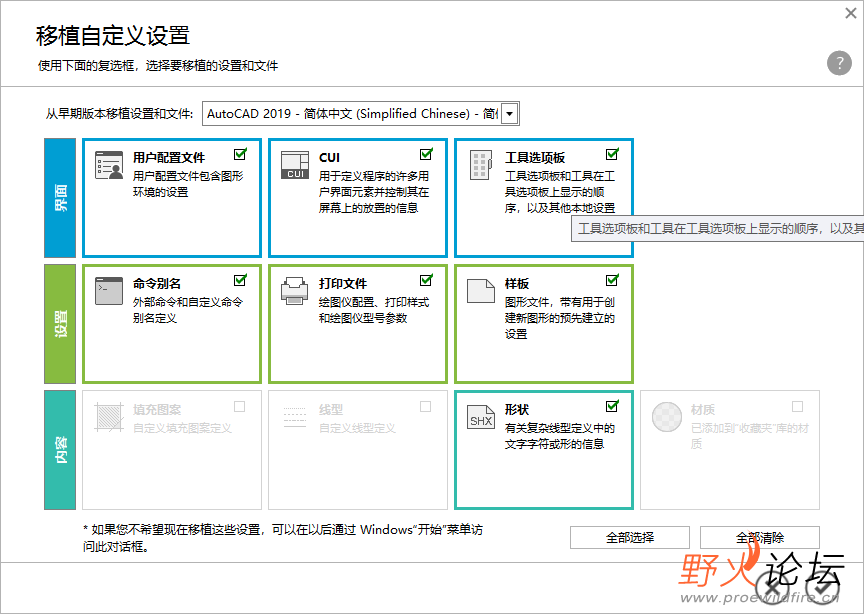
Task: Check the 材质 checkbox
Action: pyautogui.click(x=797, y=407)
